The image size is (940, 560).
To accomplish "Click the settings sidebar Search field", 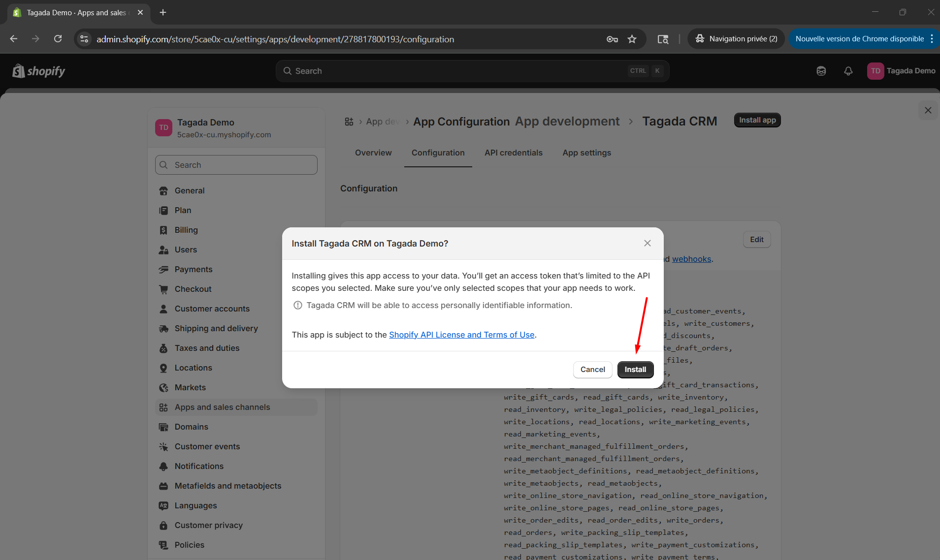I will (236, 165).
